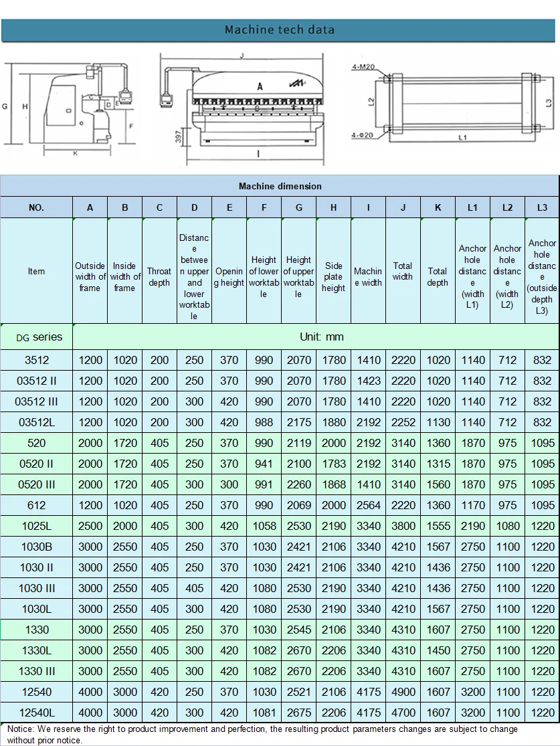Click value '3800' in the 1025L row
Screen dimensions: 560x746
coord(403,526)
